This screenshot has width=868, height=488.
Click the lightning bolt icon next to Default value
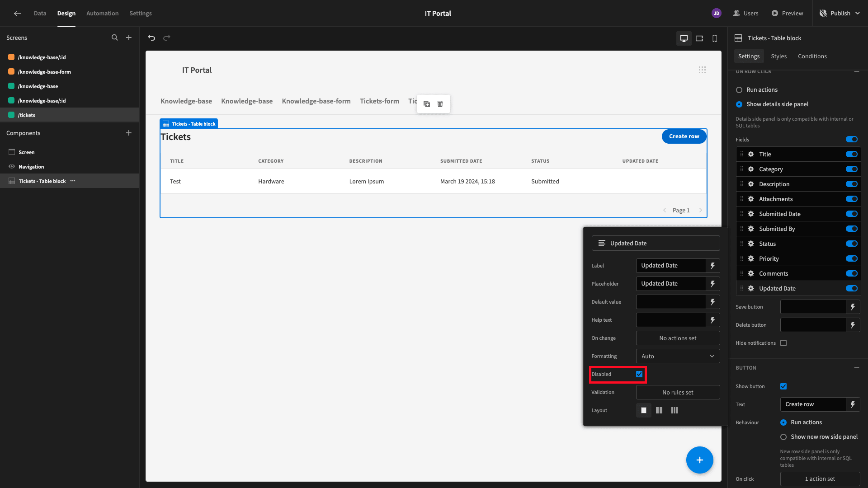(x=712, y=301)
